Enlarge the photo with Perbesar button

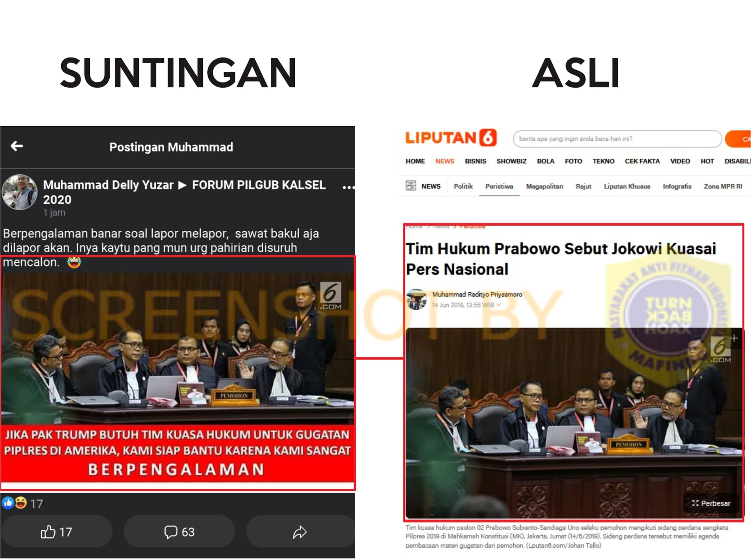tap(711, 503)
